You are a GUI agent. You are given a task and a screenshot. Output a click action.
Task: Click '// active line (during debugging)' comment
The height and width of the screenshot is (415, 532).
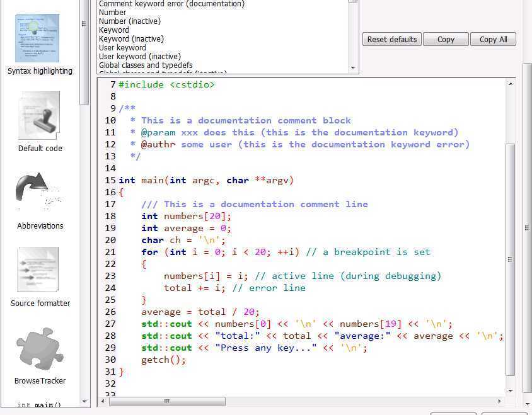[348, 276]
